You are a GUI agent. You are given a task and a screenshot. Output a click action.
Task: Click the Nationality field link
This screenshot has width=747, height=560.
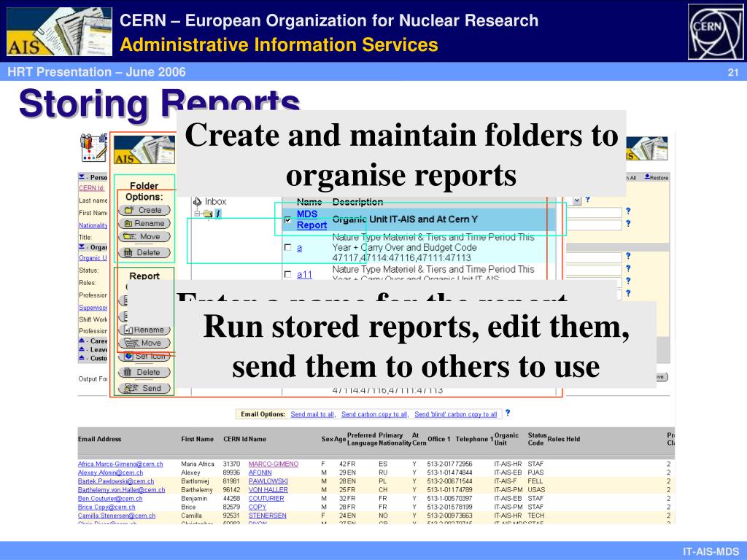click(x=93, y=225)
